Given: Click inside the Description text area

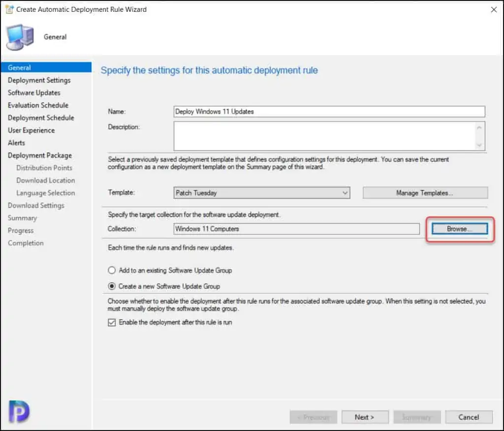Looking at the screenshot, I should tap(324, 136).
